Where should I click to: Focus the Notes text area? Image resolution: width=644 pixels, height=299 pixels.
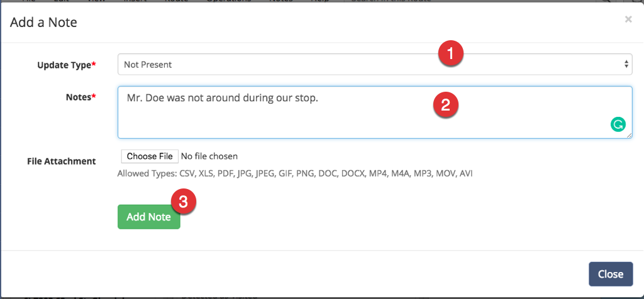pyautogui.click(x=375, y=112)
